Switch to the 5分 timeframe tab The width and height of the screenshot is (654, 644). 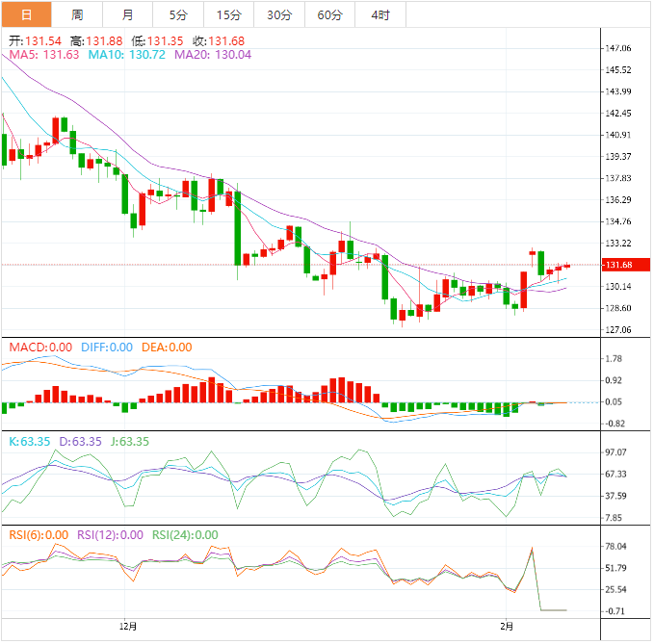click(x=178, y=14)
